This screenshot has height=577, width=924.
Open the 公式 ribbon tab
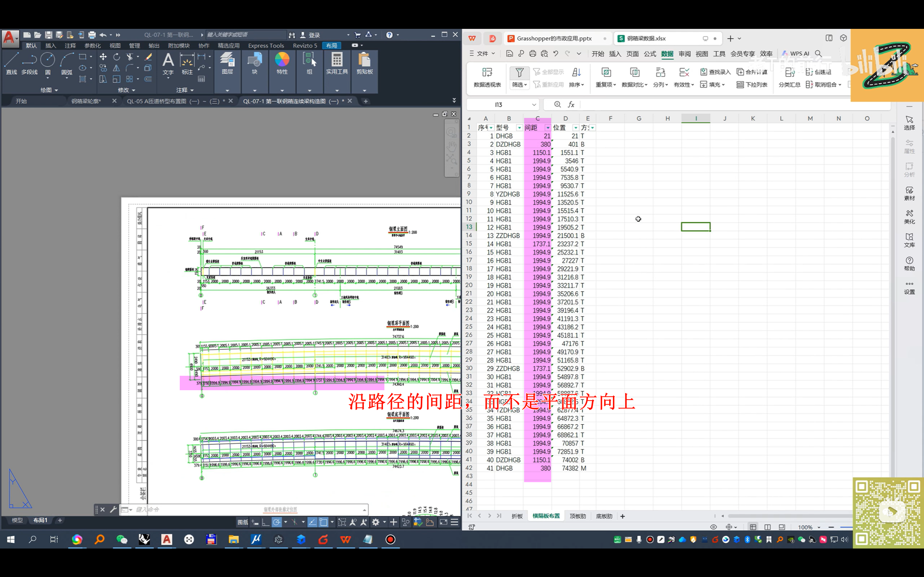coord(649,54)
